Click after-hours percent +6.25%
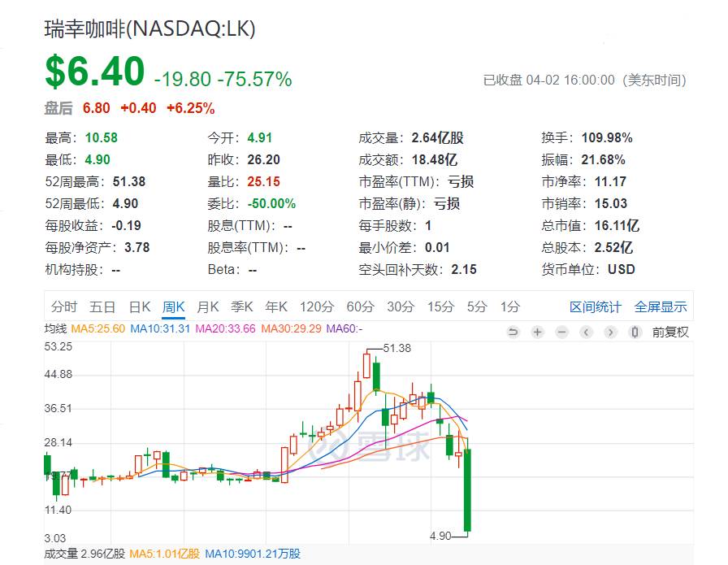728x565 pixels. (190, 108)
